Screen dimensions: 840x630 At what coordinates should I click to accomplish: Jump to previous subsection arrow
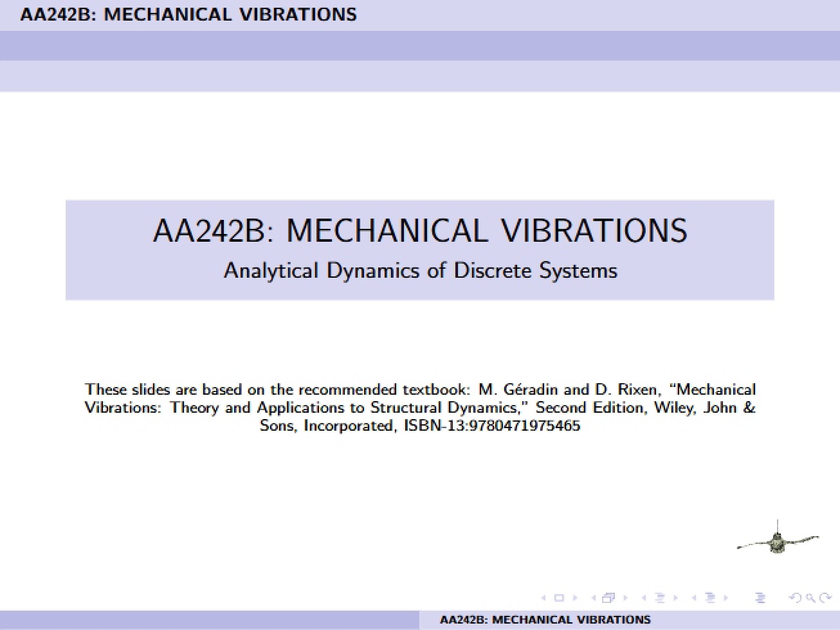644,598
